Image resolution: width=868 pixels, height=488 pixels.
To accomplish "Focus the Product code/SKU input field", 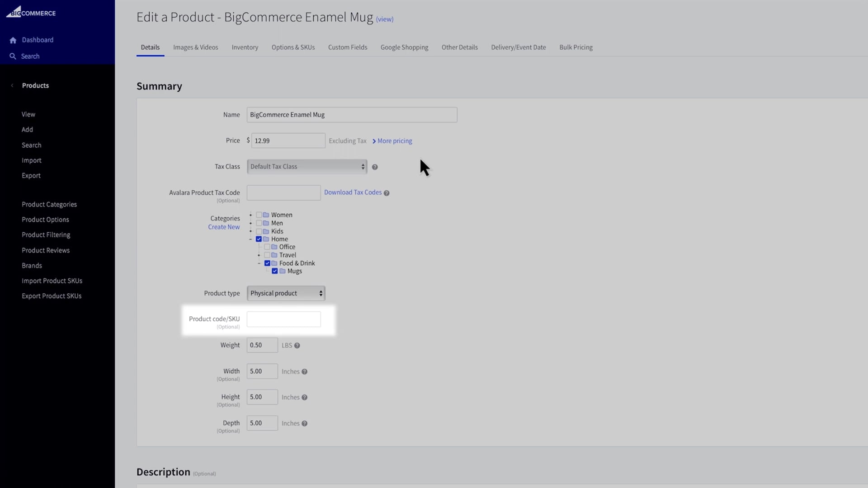I will coord(283,319).
